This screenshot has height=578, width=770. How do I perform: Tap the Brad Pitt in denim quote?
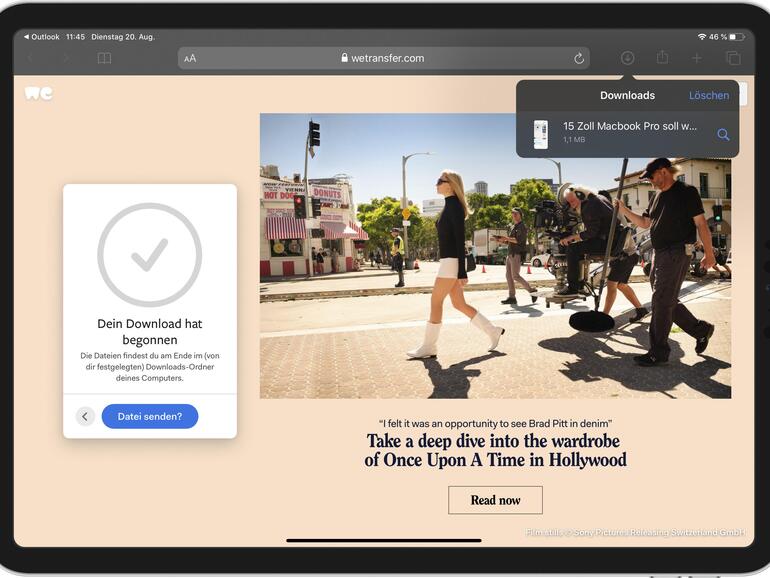[495, 423]
